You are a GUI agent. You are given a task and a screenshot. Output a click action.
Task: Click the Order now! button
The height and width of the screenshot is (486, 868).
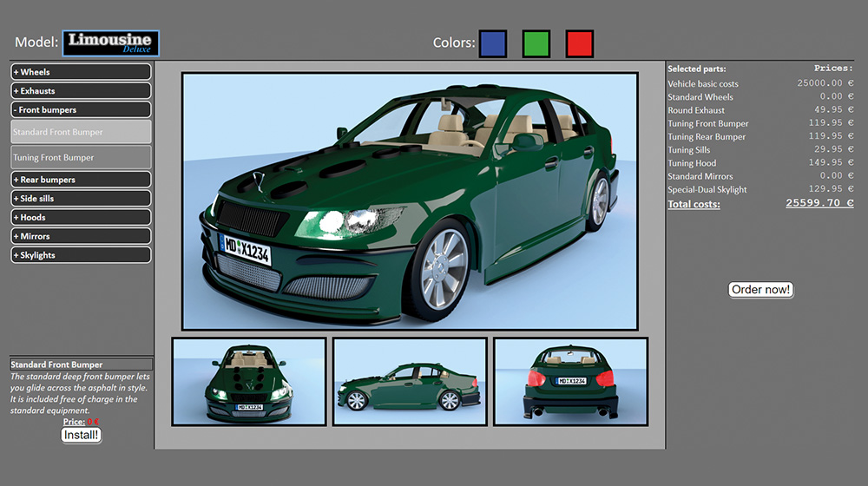point(761,290)
